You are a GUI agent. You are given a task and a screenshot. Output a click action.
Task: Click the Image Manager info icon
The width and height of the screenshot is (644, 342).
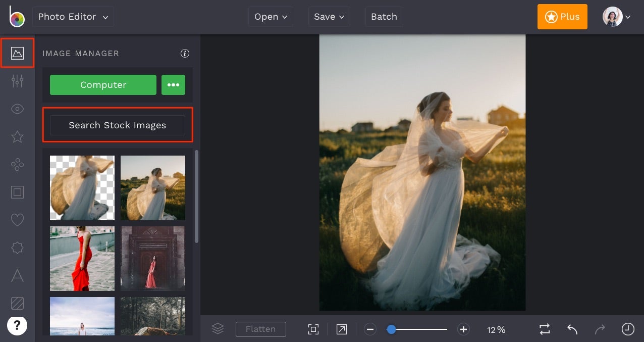pos(185,53)
